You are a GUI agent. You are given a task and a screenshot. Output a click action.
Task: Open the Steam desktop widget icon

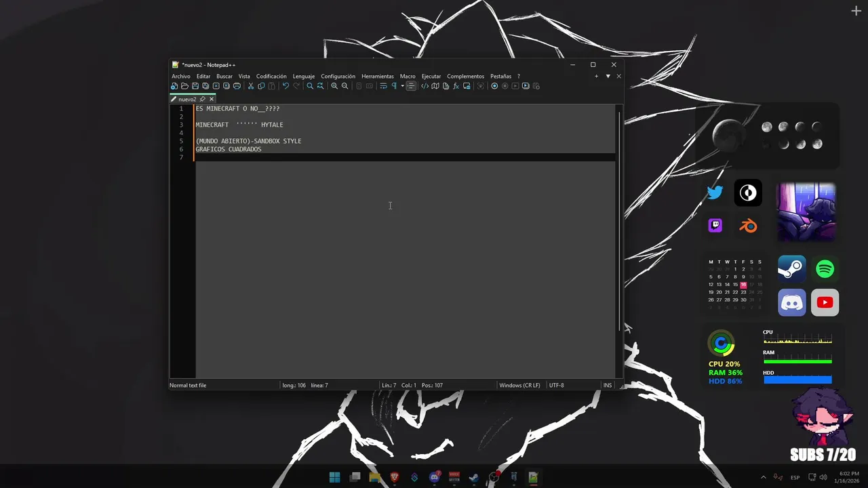(791, 269)
